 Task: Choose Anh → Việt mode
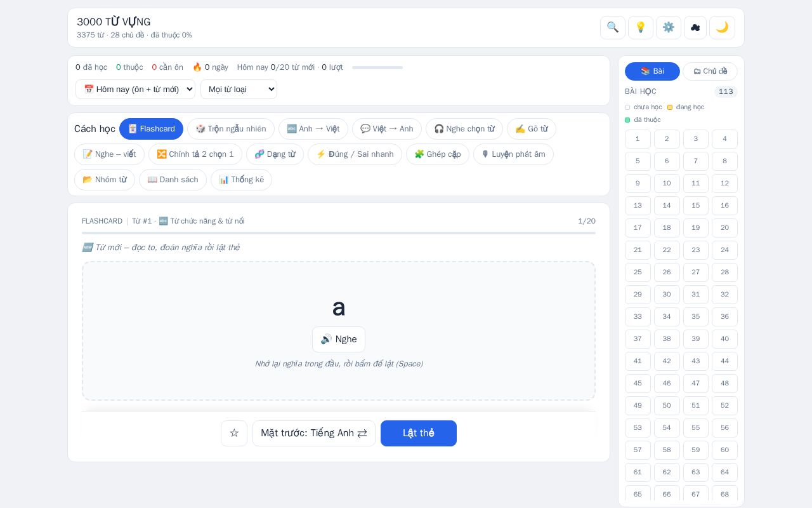coord(313,129)
